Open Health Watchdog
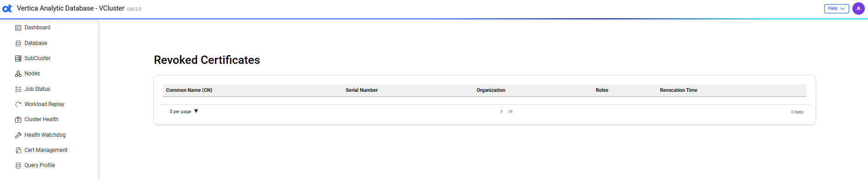Screen dimensions: 868x180 [x=45, y=135]
